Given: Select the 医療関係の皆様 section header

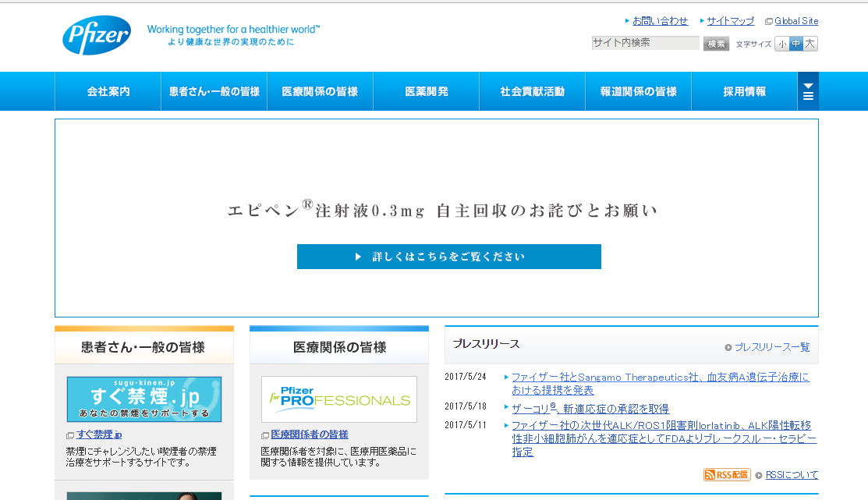Looking at the screenshot, I should tap(339, 347).
